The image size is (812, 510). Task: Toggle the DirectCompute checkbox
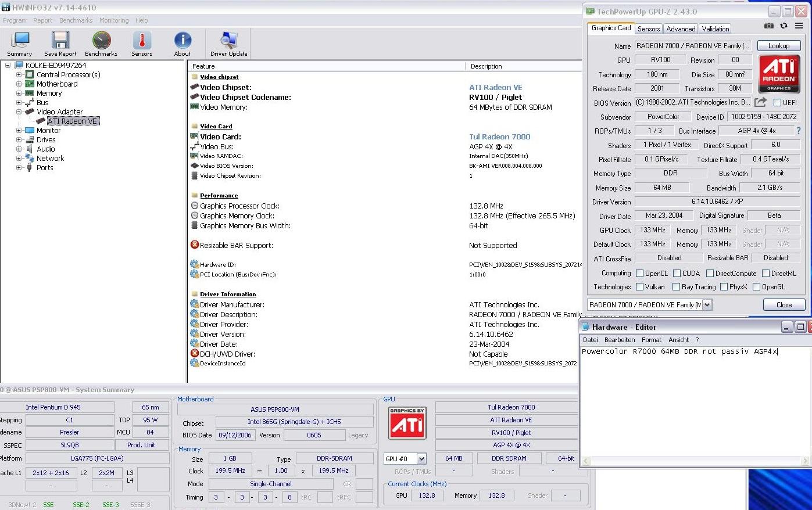coord(710,274)
